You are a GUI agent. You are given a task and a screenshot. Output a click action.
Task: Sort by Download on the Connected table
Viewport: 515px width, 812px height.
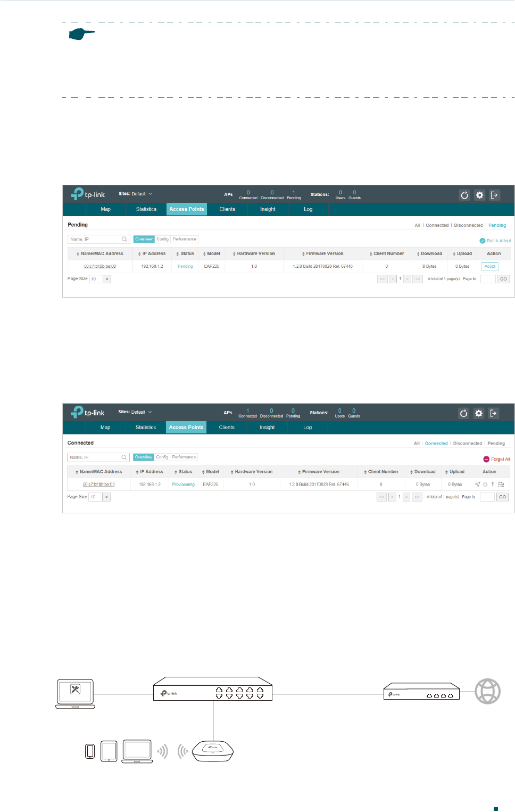(422, 472)
